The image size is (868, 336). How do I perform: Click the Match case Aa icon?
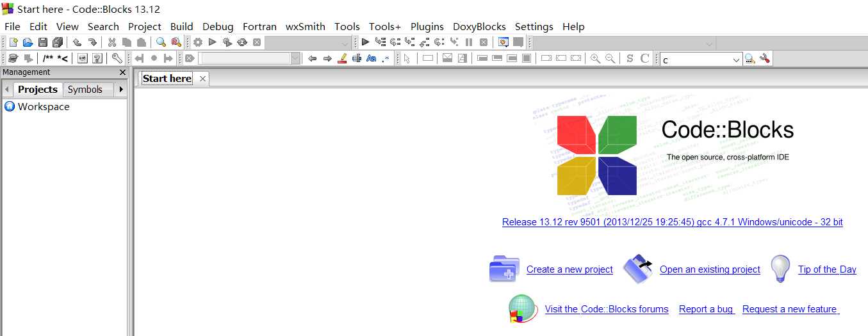coord(371,58)
